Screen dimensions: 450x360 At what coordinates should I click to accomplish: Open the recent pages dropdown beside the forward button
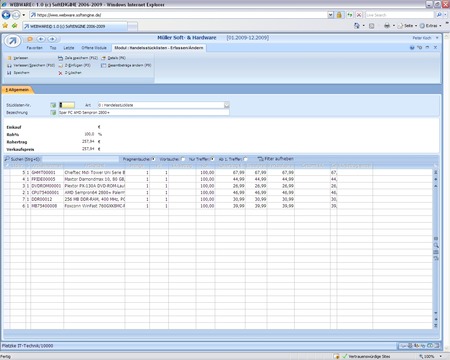(x=23, y=15)
